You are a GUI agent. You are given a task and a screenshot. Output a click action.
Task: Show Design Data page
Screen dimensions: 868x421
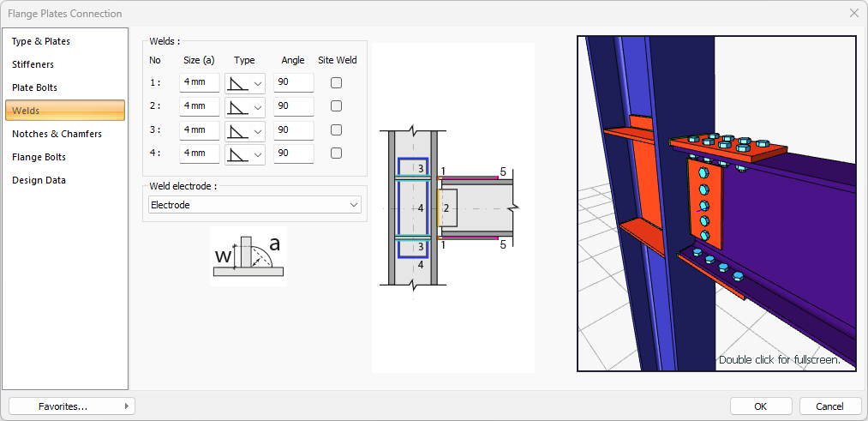39,180
